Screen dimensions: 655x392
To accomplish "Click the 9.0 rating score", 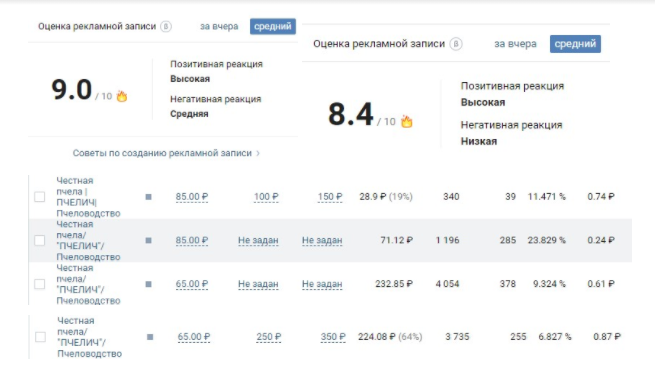I will click(71, 90).
